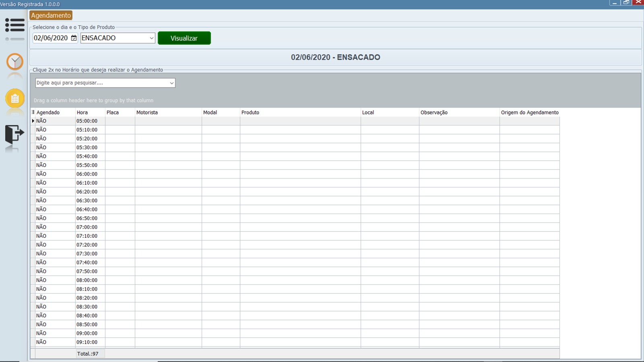Click the exit door logout icon
Screen dimensions: 644x362
tap(14, 134)
